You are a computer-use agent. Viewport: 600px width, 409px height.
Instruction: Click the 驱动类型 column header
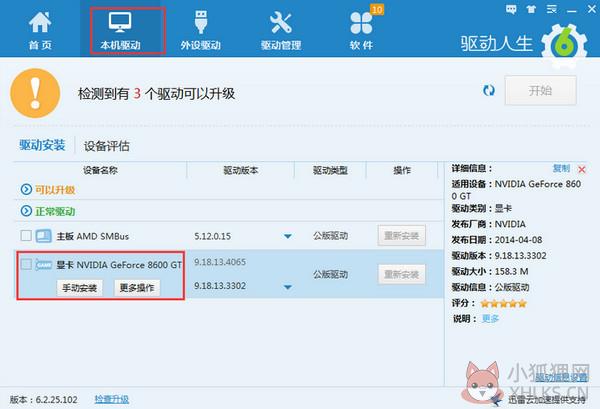(x=330, y=171)
